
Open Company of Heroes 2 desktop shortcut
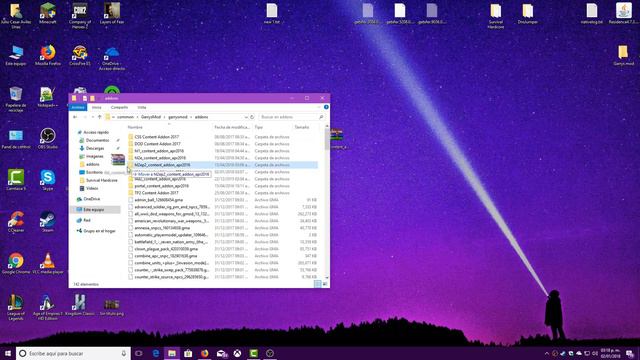[80, 16]
